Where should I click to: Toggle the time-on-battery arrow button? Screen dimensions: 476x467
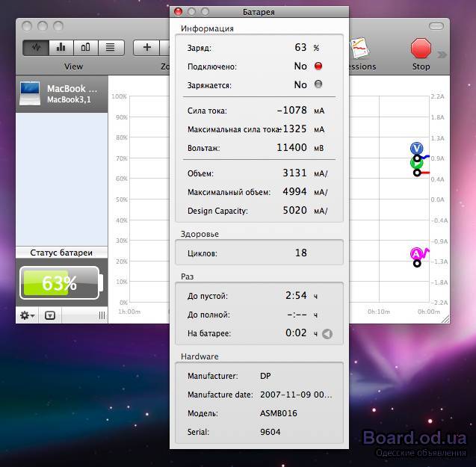point(327,334)
